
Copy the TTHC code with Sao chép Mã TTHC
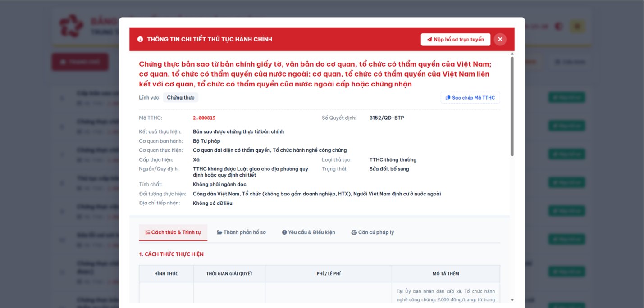(x=470, y=98)
